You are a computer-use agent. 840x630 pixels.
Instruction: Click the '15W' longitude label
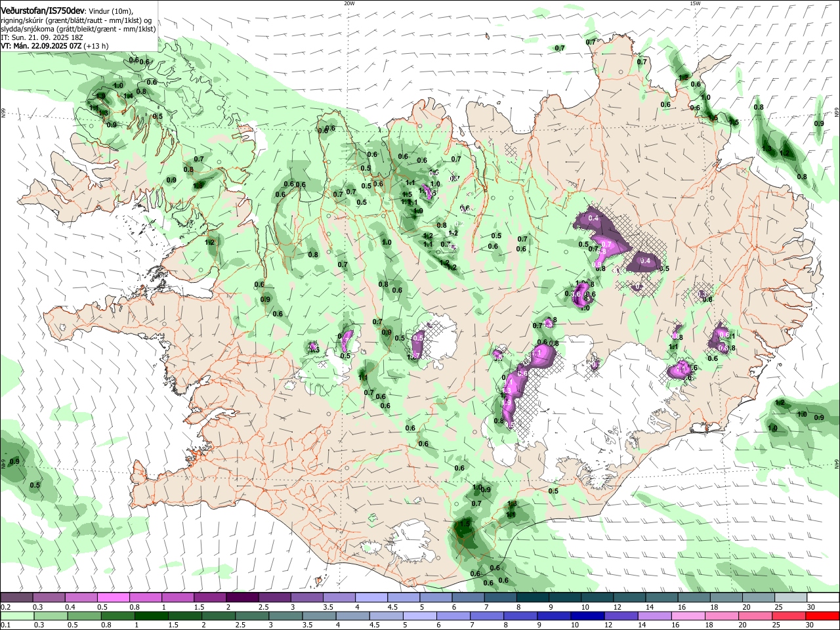[x=695, y=3]
